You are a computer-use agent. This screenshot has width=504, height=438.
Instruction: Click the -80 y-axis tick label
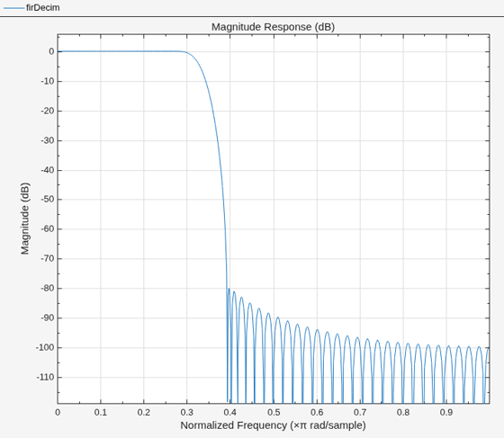pos(47,289)
